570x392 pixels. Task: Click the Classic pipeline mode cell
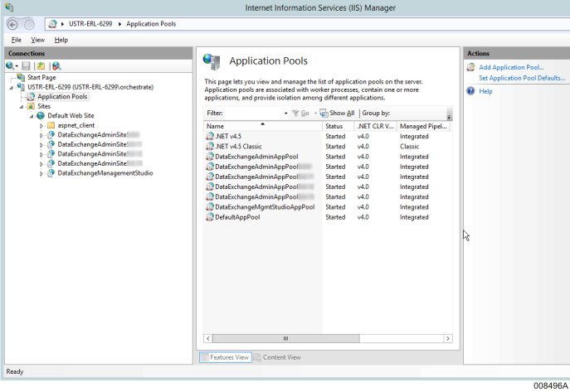[409, 147]
